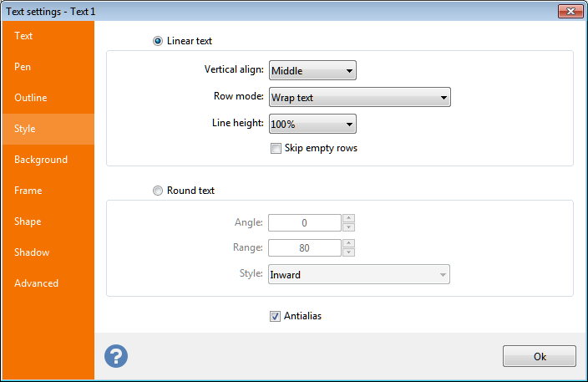The image size is (588, 382).
Task: Expand the Row mode dropdown
Action: (x=359, y=98)
